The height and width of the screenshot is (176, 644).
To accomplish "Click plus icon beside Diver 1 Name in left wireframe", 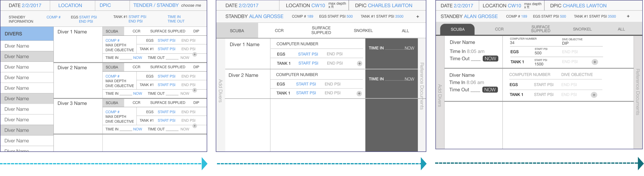I will pyautogui.click(x=195, y=54).
